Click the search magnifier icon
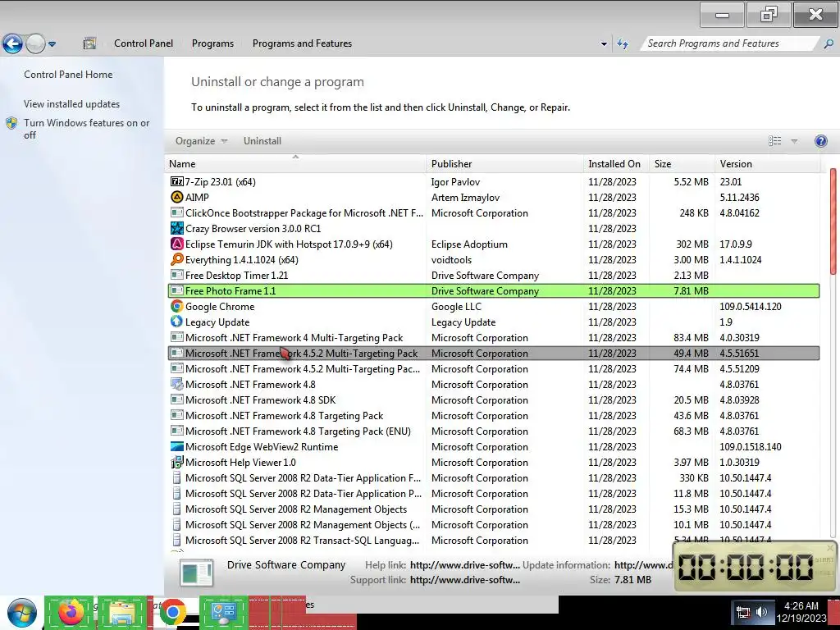The height and width of the screenshot is (630, 840). (x=829, y=44)
